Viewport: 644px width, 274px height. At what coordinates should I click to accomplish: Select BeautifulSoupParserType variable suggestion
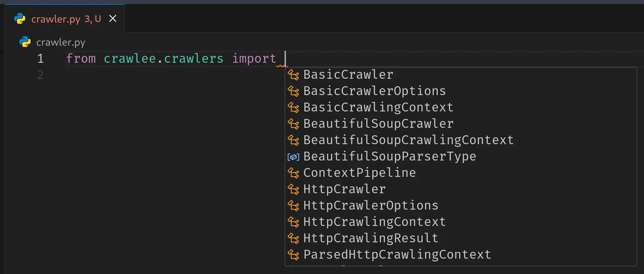pyautogui.click(x=461, y=156)
